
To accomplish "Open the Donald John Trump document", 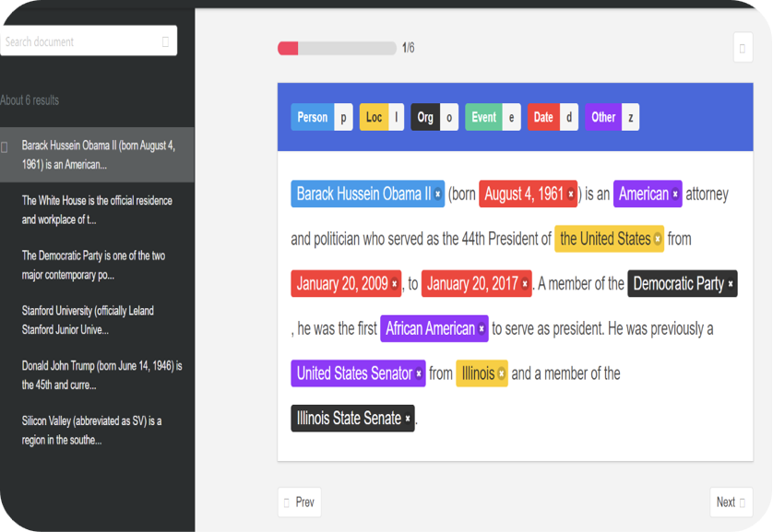I will pos(97,375).
